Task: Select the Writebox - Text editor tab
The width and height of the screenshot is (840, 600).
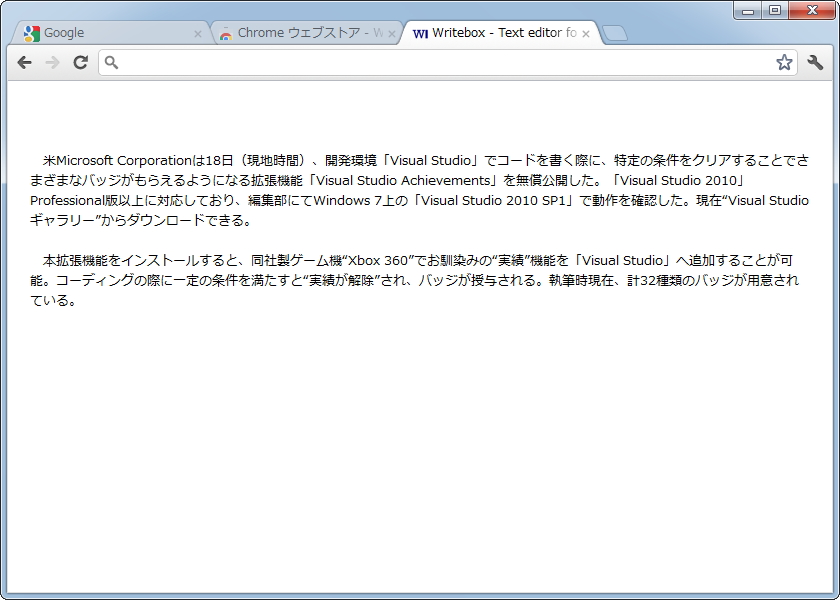Action: coord(502,33)
